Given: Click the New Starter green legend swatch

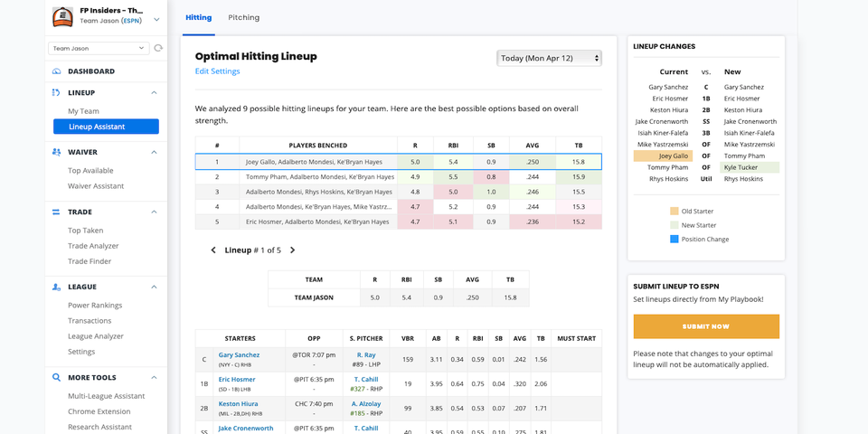Looking at the screenshot, I should coord(674,225).
